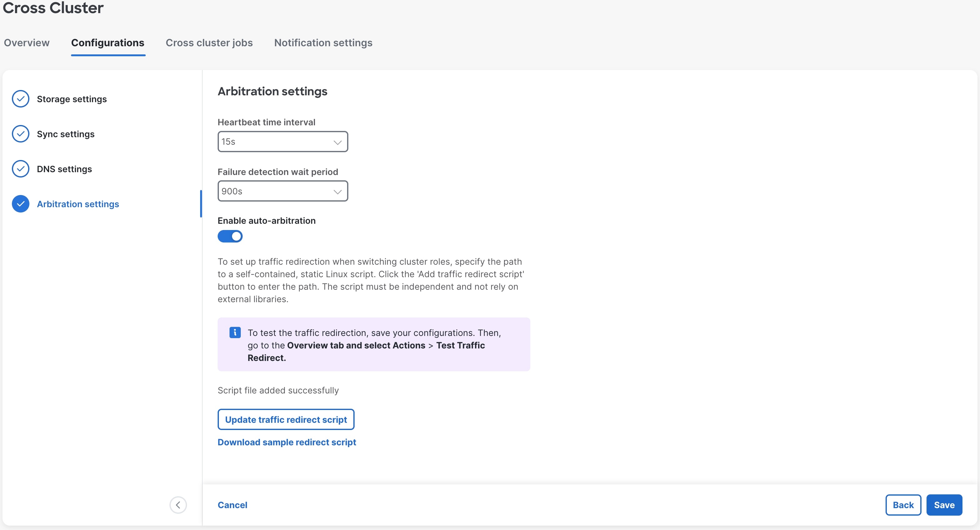Click the blue info icon in the notice
Screen dimensions: 980x530
235,332
